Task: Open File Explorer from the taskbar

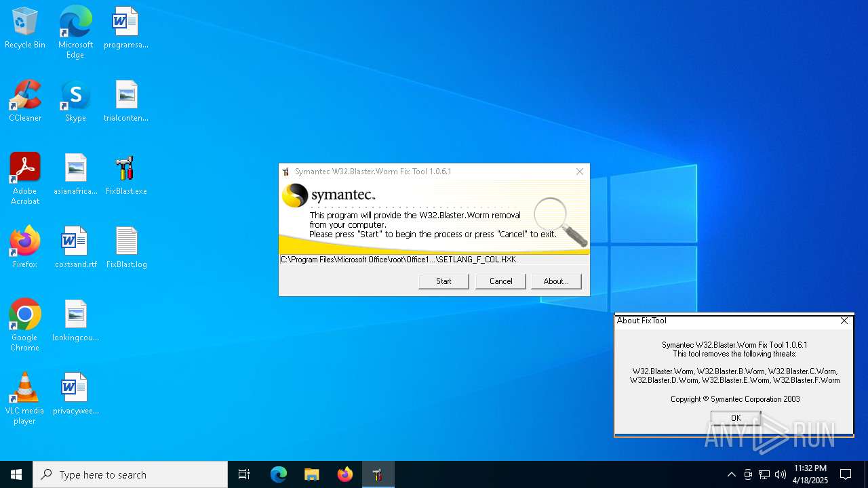Action: pos(311,474)
